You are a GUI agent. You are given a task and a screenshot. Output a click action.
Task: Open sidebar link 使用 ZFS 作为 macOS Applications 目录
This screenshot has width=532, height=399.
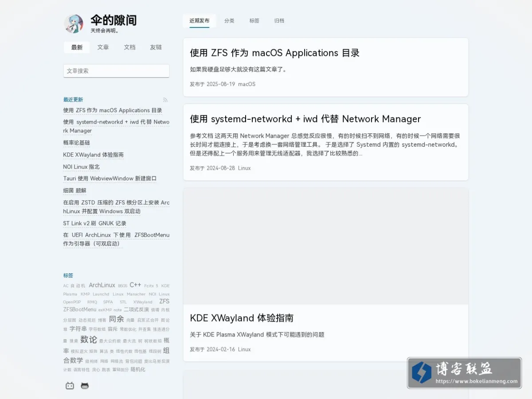(113, 110)
